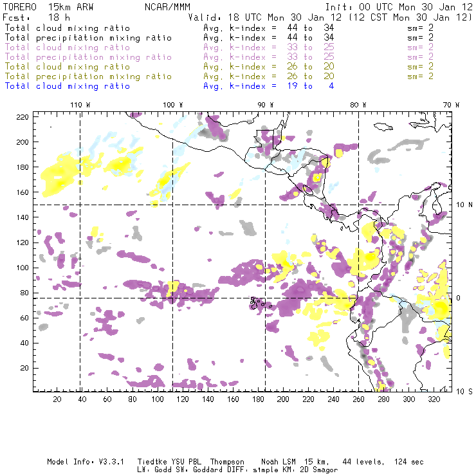Viewport: 476px width, 476px height.
Task: Click the x-axis tick label '120'
Action: [x=183, y=399]
